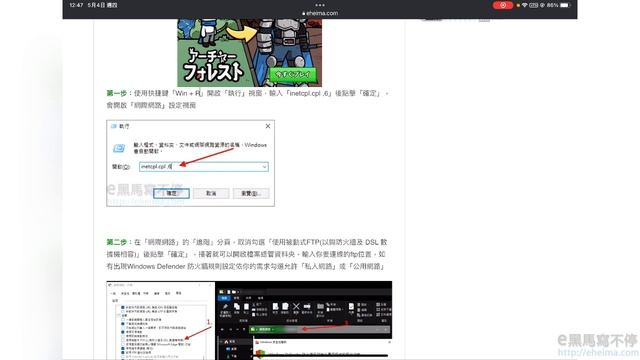Tap the green 今すぐプレイ button
Viewport: 640px width, 360px height.
coord(292,75)
